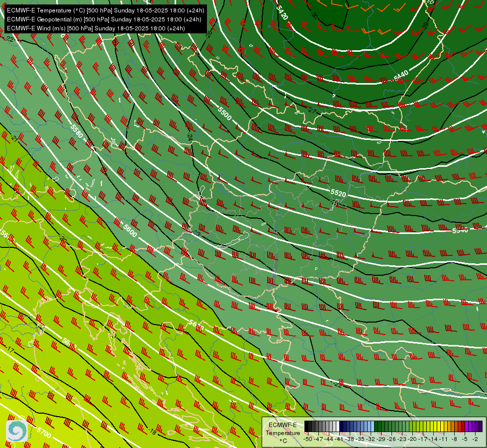Click the 5500 geopotential contour label

(224, 113)
